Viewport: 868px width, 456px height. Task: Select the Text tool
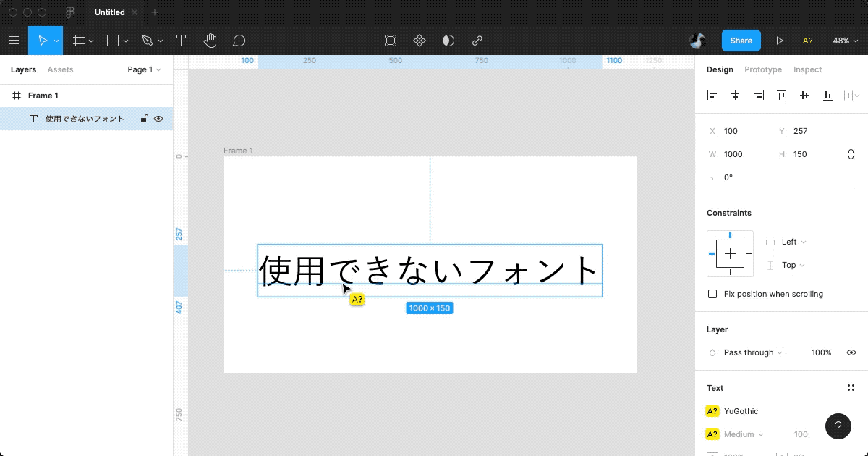[x=181, y=41]
